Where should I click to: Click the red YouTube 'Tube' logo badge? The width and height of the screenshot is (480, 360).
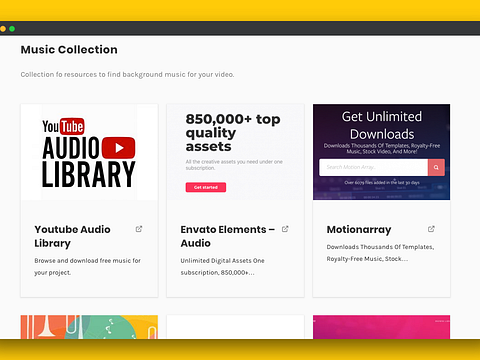(72, 126)
